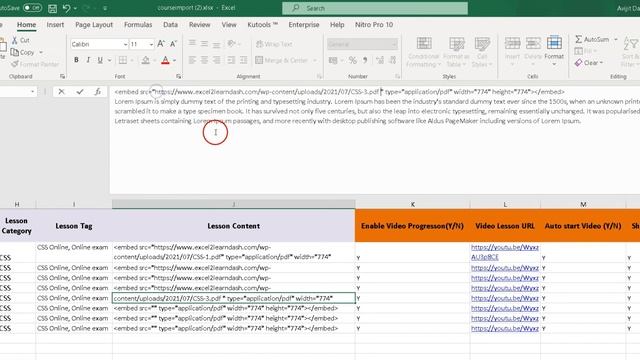The height and width of the screenshot is (360, 640).
Task: Expand the Copy options dropdown arrow
Action: [41, 53]
